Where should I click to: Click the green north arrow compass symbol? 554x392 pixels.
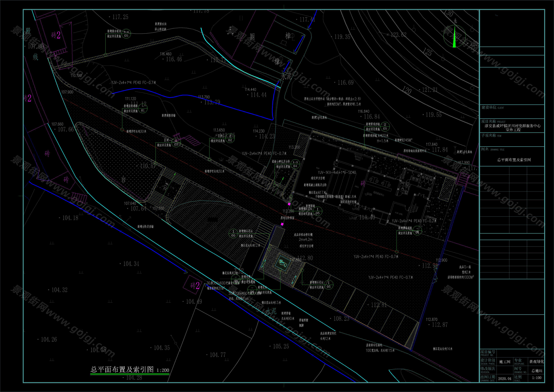[x=454, y=36]
